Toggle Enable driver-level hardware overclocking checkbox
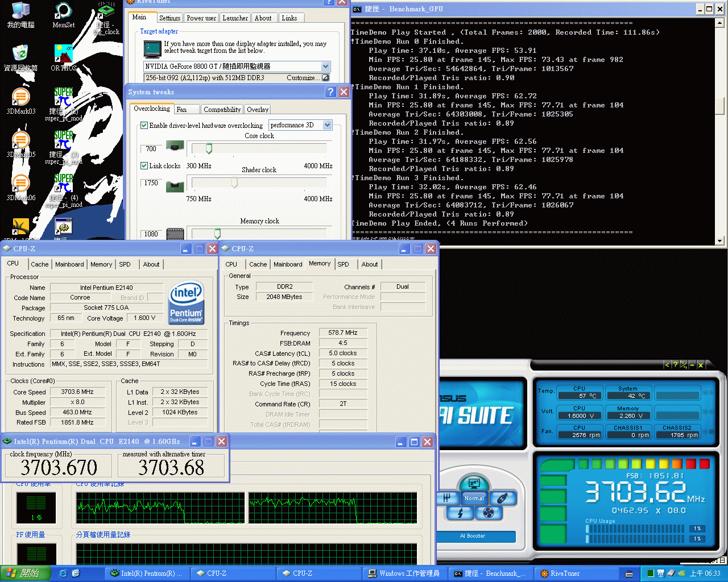 (x=144, y=125)
